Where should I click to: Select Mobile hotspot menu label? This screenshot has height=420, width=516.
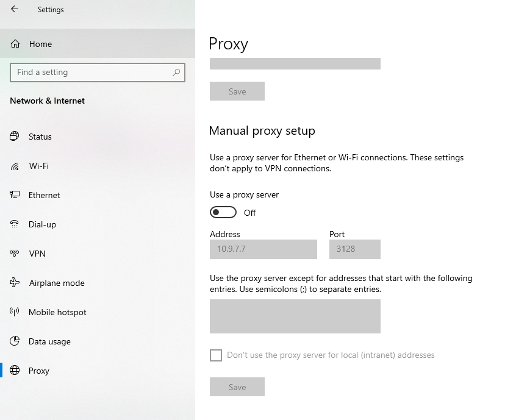point(57,312)
